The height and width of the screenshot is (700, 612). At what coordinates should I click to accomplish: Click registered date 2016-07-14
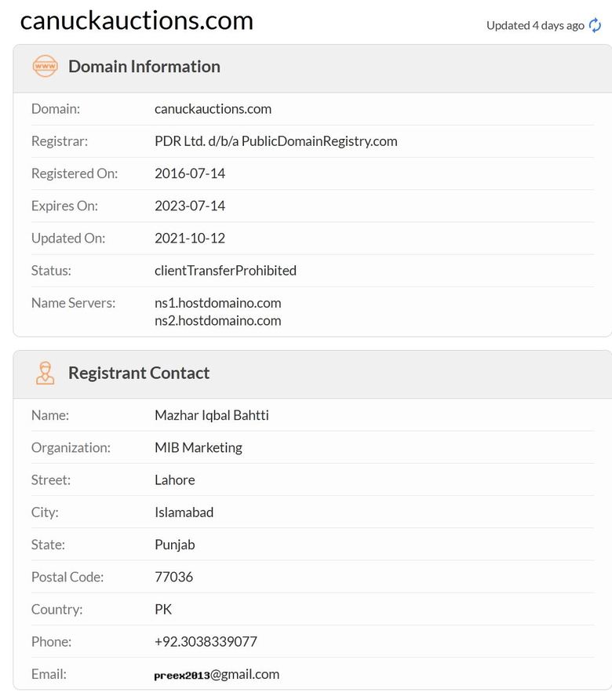coord(190,173)
